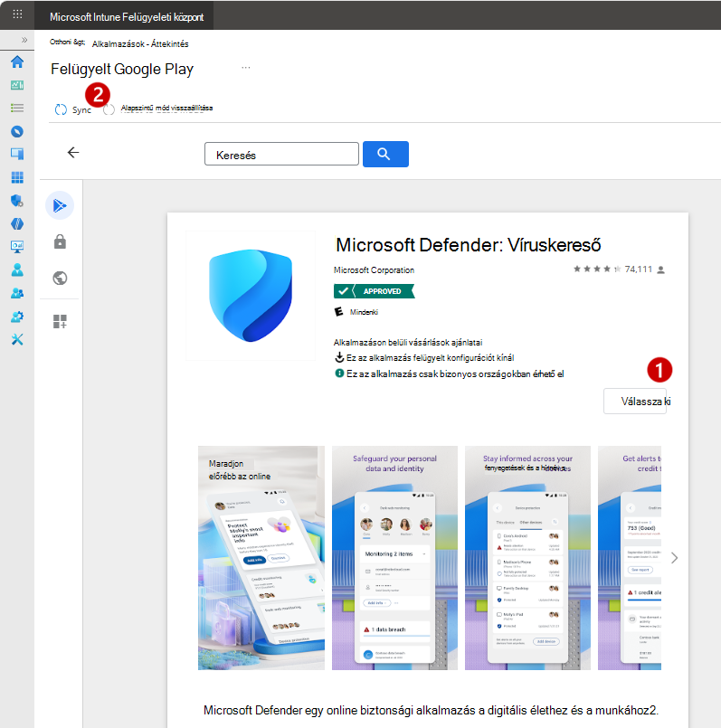
Task: Go to Home icon in sidebar
Action: click(17, 61)
